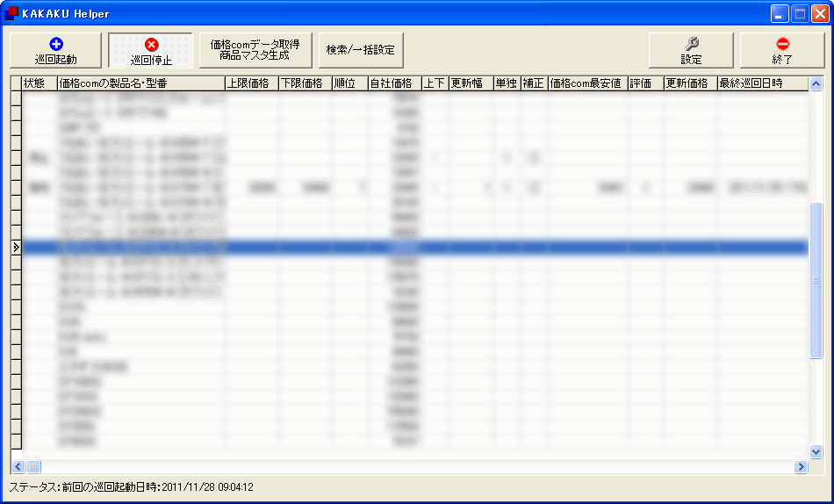Click the highlighted blue selected row
This screenshot has width=834, height=504.
pyautogui.click(x=415, y=247)
